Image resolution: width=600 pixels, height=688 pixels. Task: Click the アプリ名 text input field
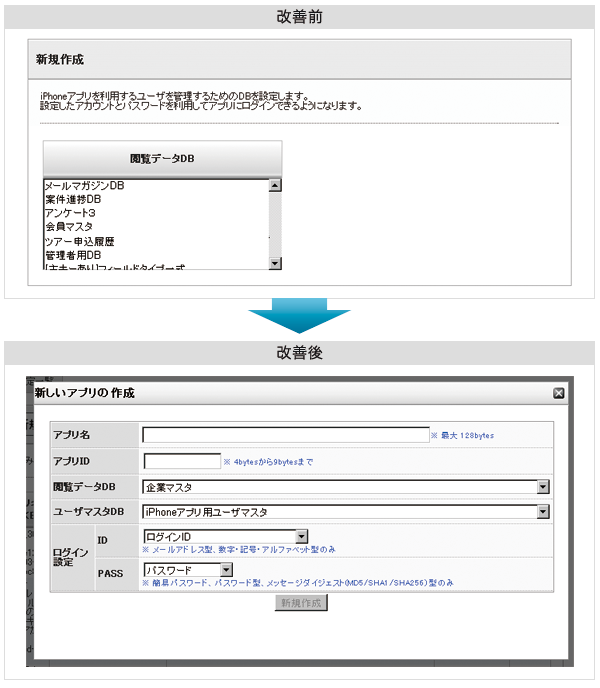coord(286,435)
